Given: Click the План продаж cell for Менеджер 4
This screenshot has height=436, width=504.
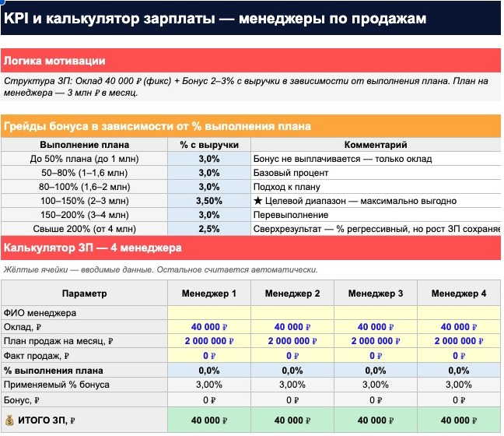Looking at the screenshot, I should coord(459,341).
